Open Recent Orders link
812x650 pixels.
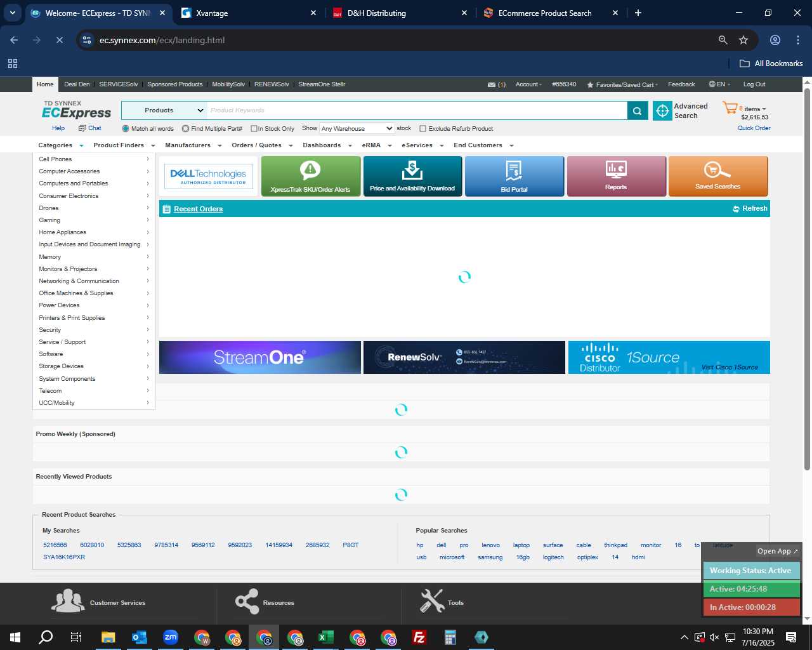(x=198, y=209)
